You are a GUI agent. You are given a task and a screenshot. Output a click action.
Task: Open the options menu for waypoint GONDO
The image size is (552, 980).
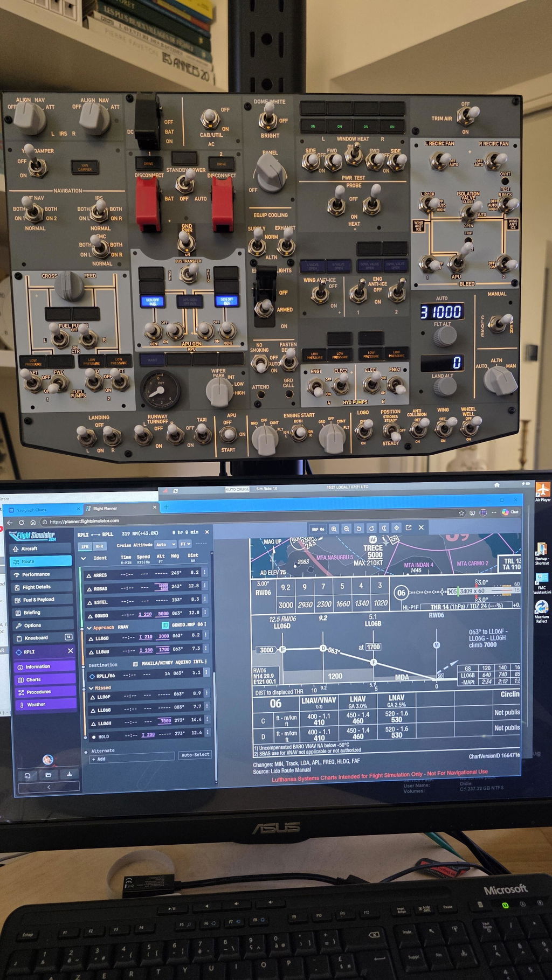click(x=205, y=613)
